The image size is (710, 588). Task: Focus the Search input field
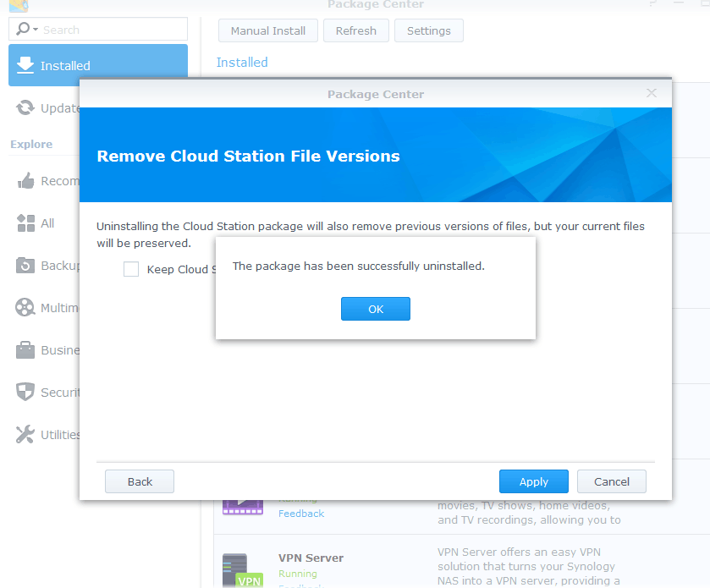click(x=113, y=30)
